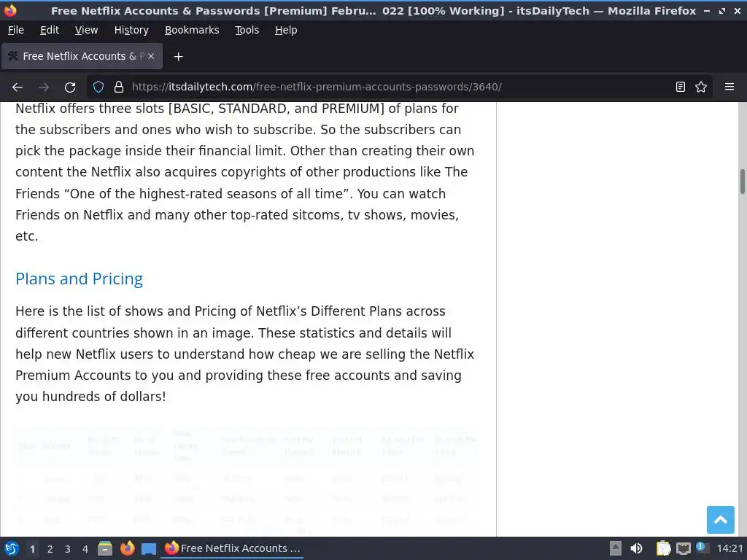The image size is (747, 560).
Task: Open the Bookmarks menu
Action: coord(192,30)
